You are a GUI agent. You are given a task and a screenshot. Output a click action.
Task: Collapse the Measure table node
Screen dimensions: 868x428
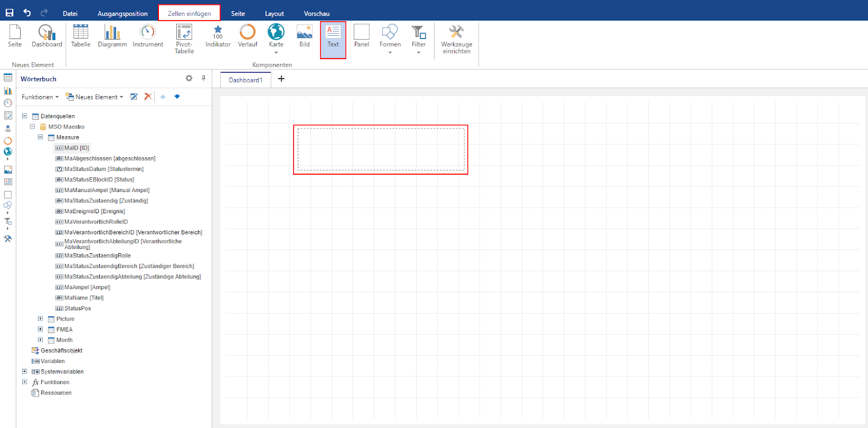(40, 137)
